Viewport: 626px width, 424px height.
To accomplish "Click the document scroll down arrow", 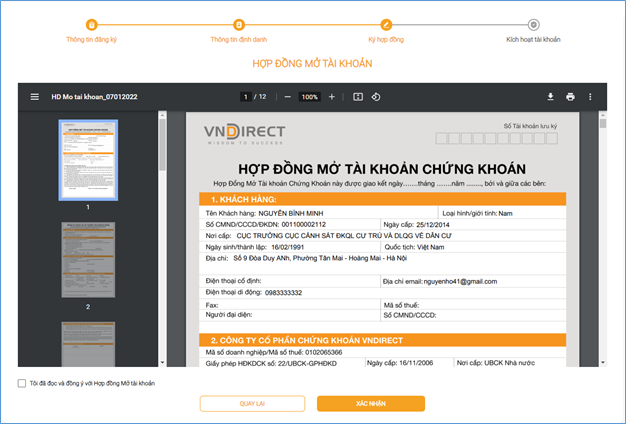I will (x=603, y=363).
